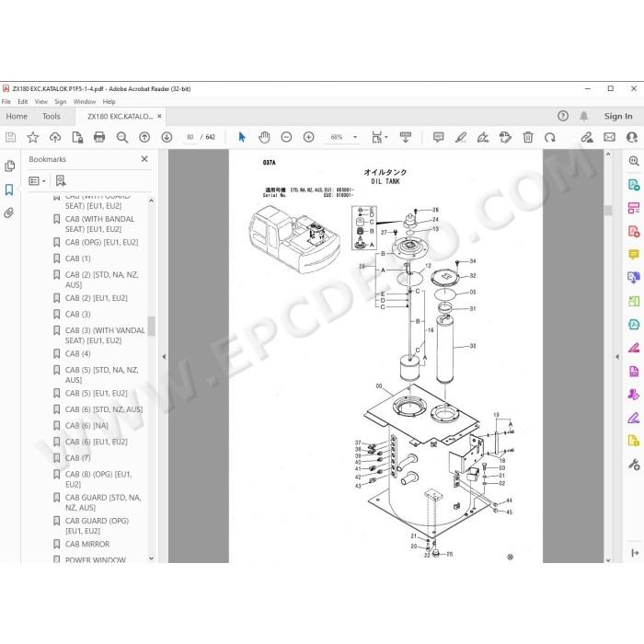Open the Bookmarks options menu dropdown
Screen dimensions: 644x644
click(x=37, y=180)
